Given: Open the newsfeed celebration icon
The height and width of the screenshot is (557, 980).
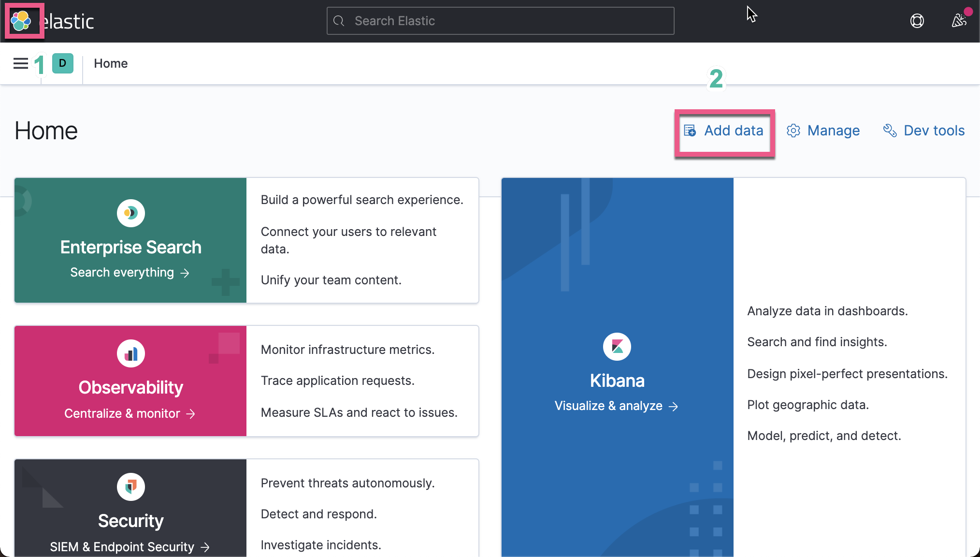Looking at the screenshot, I should pos(959,21).
